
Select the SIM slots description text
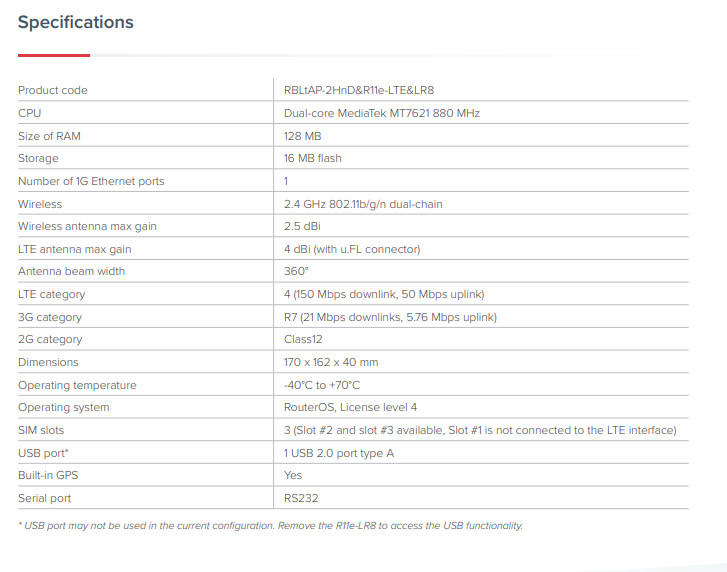[x=480, y=430]
